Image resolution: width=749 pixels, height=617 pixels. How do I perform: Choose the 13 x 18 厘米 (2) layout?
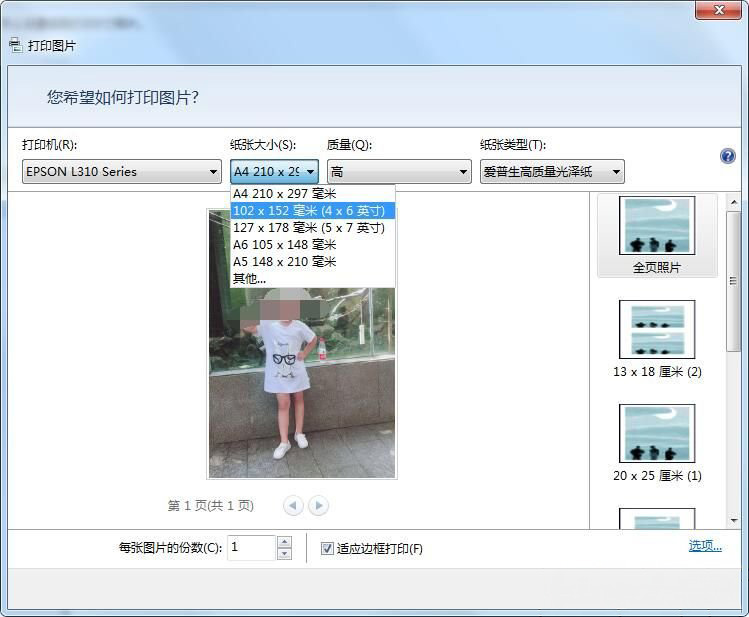coord(657,339)
